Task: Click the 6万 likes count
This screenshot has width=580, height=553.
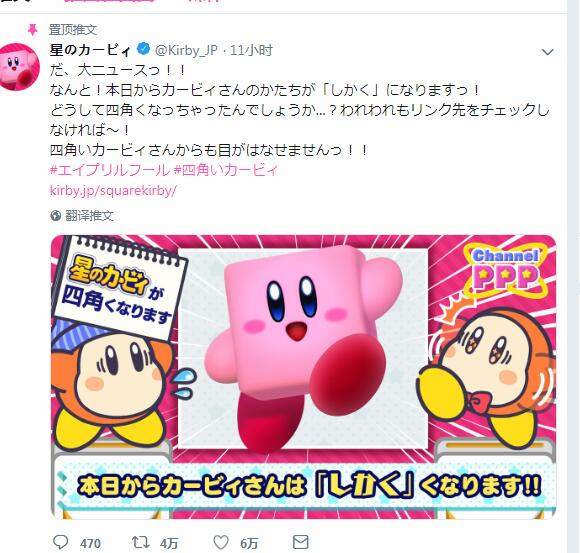Action: 249,543
